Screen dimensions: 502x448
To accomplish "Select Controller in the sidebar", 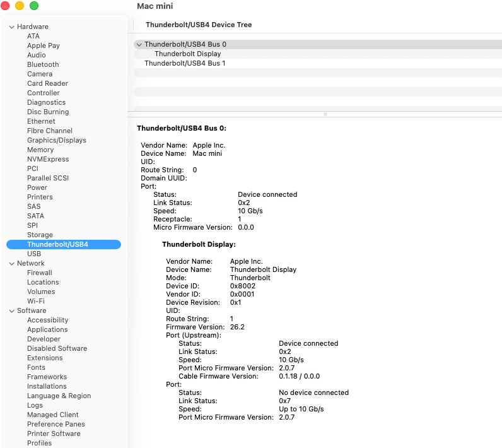I will tap(44, 93).
